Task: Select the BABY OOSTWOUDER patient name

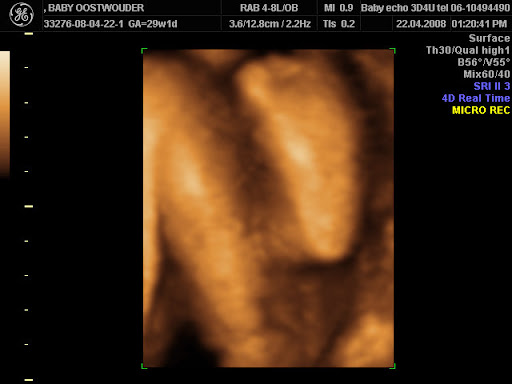Action: point(96,8)
